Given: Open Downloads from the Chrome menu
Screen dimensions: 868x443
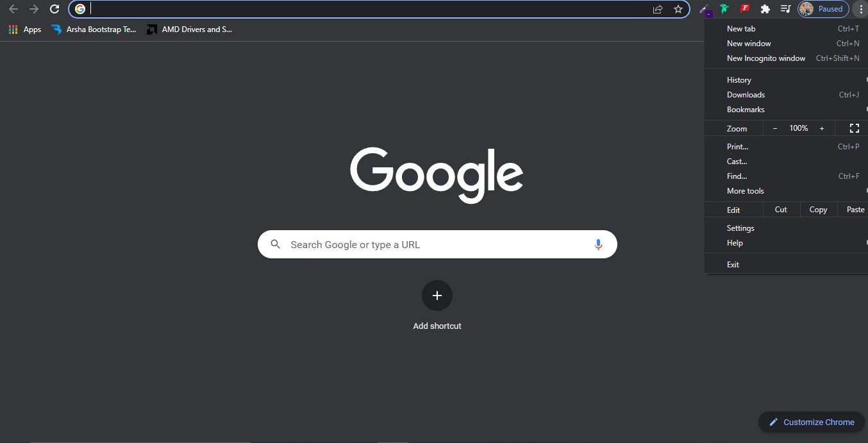Looking at the screenshot, I should 786,95.
